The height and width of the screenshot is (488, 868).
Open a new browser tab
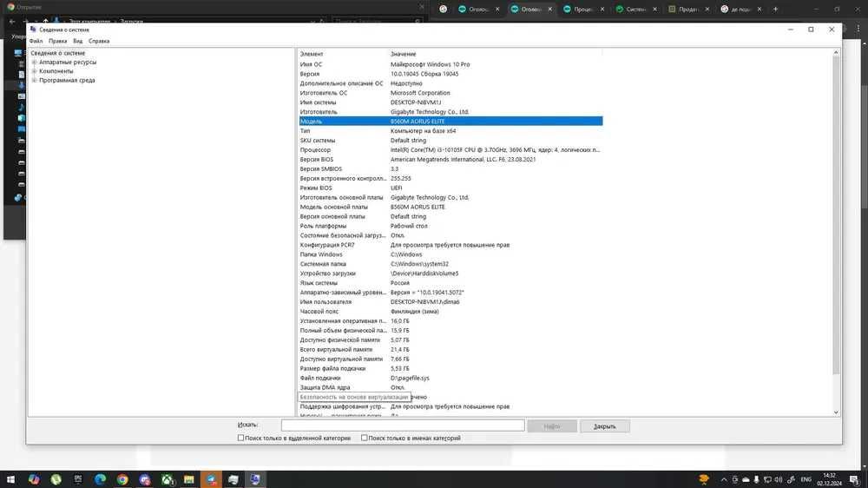tap(775, 9)
